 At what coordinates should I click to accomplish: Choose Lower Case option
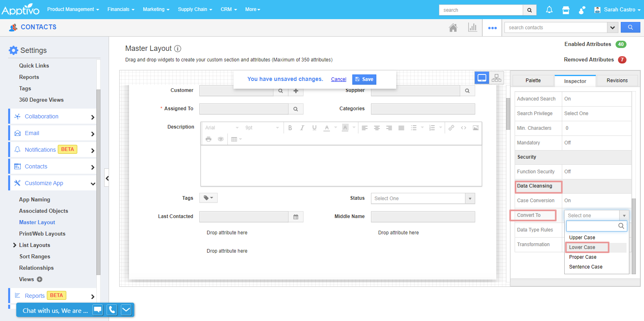point(582,247)
